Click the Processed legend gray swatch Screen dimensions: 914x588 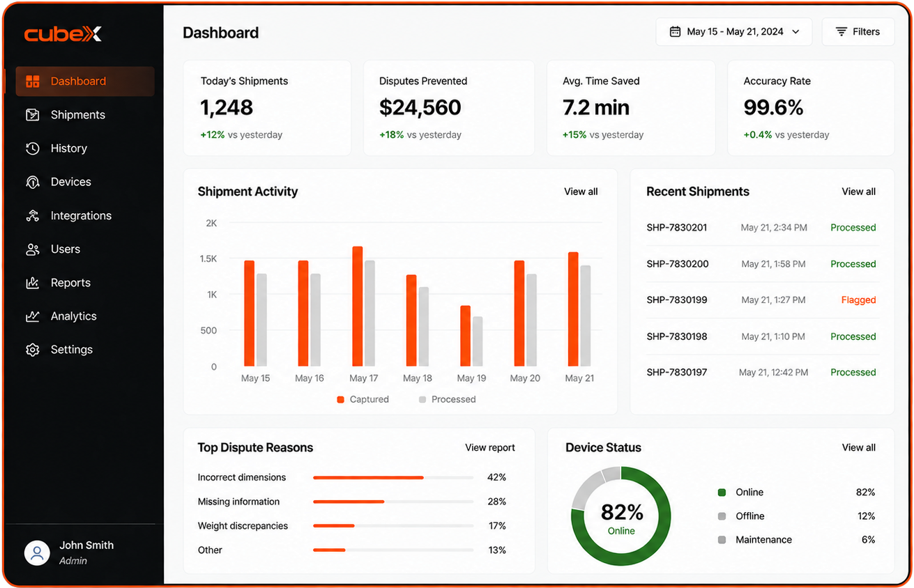coord(422,400)
